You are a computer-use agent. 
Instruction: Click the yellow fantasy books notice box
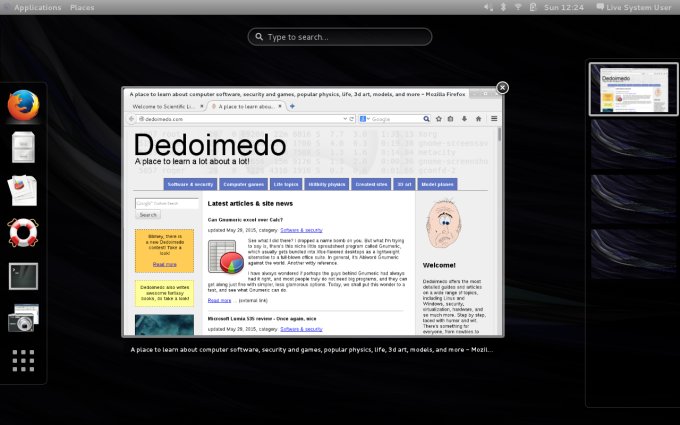(164, 293)
